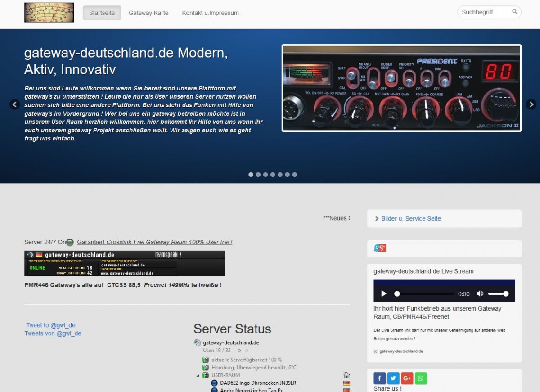The width and height of the screenshot is (540, 392).
Task: Click the blue status dot beside DAD622 Ingo
Action: point(214,383)
